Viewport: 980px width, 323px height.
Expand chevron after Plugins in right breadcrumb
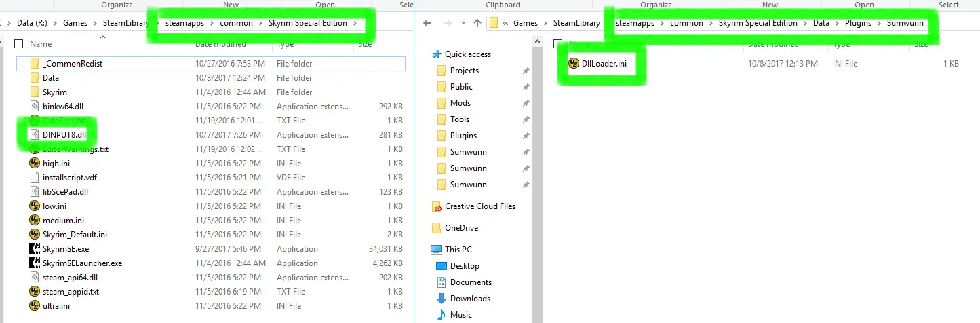point(880,23)
